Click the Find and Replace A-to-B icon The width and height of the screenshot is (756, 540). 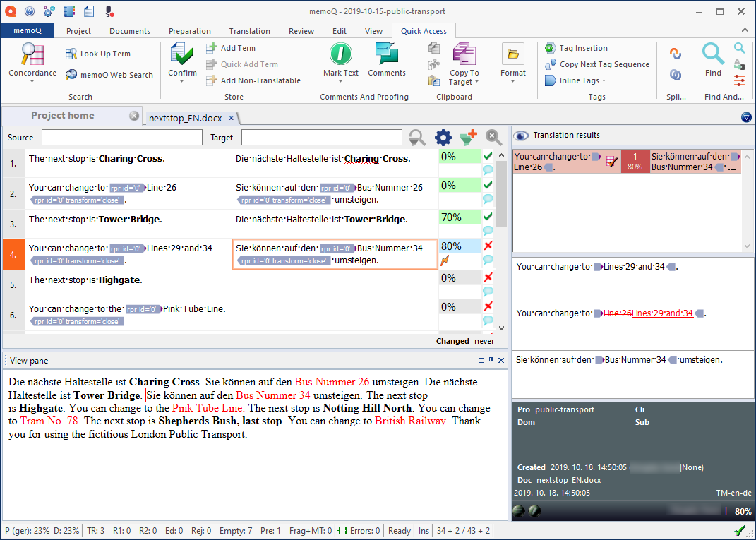(740, 64)
